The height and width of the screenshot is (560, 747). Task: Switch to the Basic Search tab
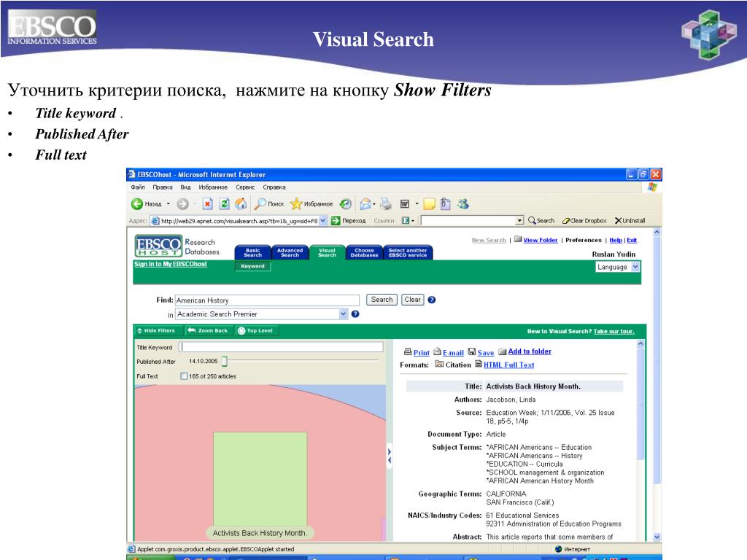coord(252,252)
